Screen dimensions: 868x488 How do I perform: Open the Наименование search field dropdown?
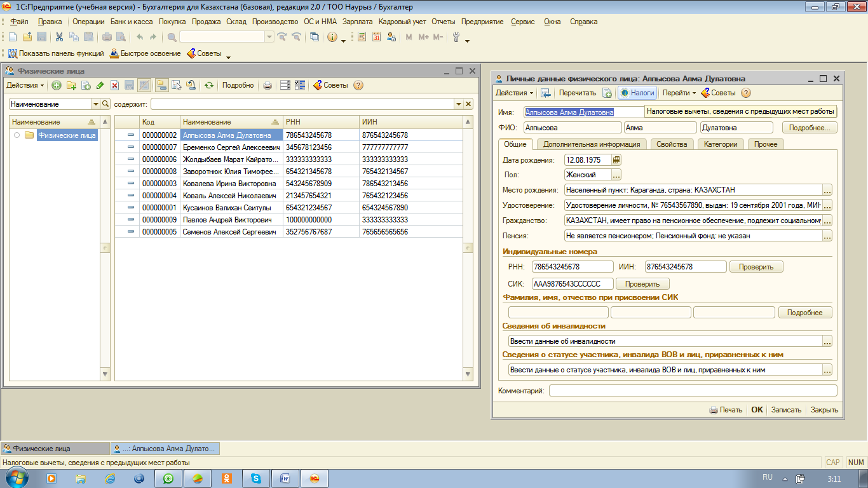(x=96, y=104)
